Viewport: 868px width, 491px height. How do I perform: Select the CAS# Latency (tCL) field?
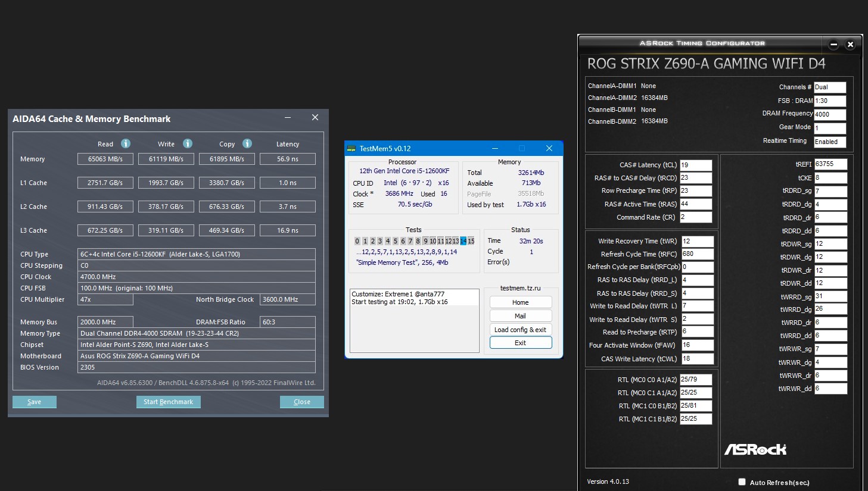696,165
